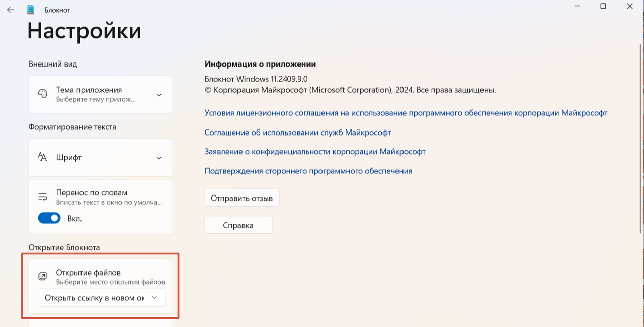The image size is (644, 327).
Task: Open the license terms link
Action: (406, 113)
